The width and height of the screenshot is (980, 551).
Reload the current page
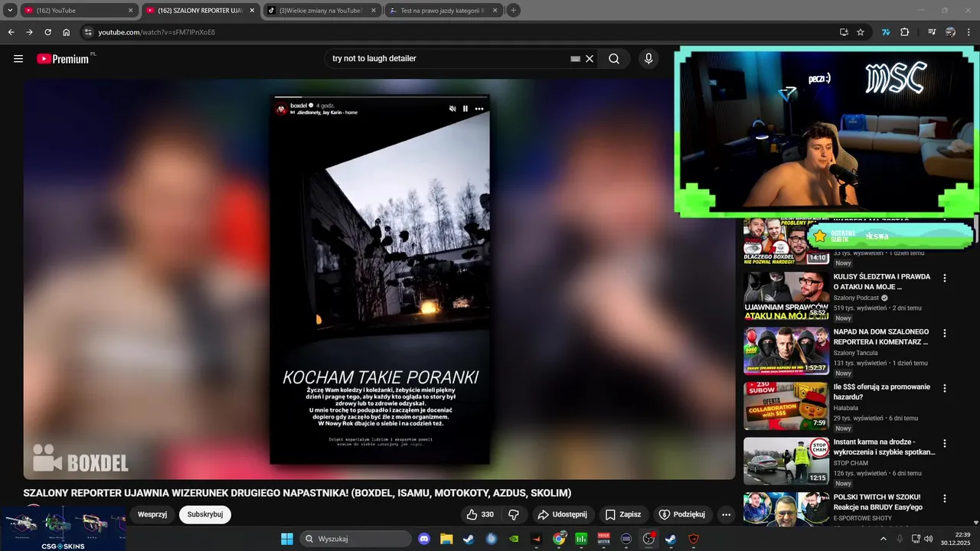pyautogui.click(x=47, y=32)
